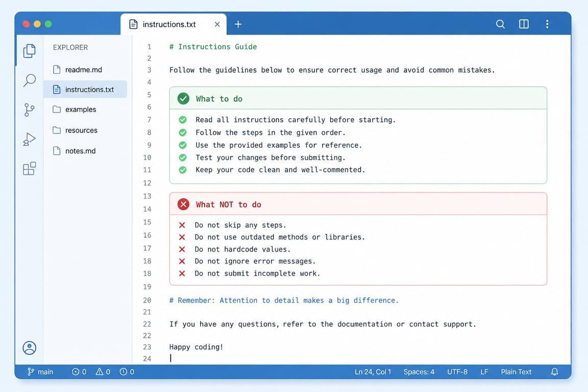The height and width of the screenshot is (392, 588).
Task: Click the red X icon beside 'What NOT to do'
Action: click(183, 205)
